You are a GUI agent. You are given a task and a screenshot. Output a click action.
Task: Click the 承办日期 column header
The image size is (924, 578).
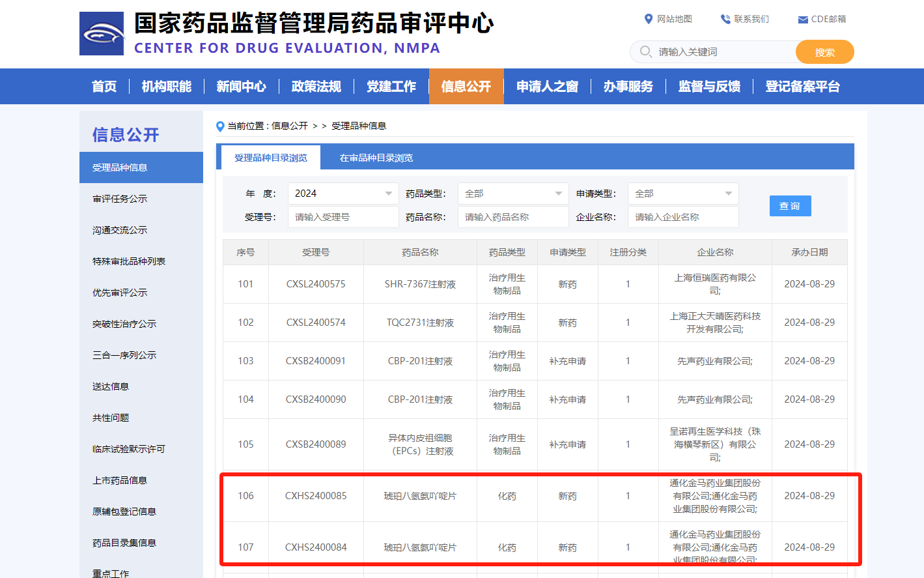pos(809,252)
